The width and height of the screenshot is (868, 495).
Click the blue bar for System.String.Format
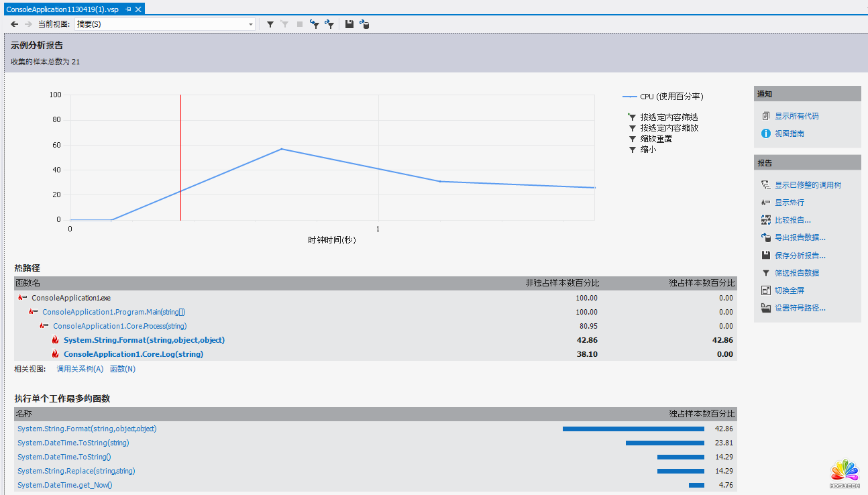[633, 429]
